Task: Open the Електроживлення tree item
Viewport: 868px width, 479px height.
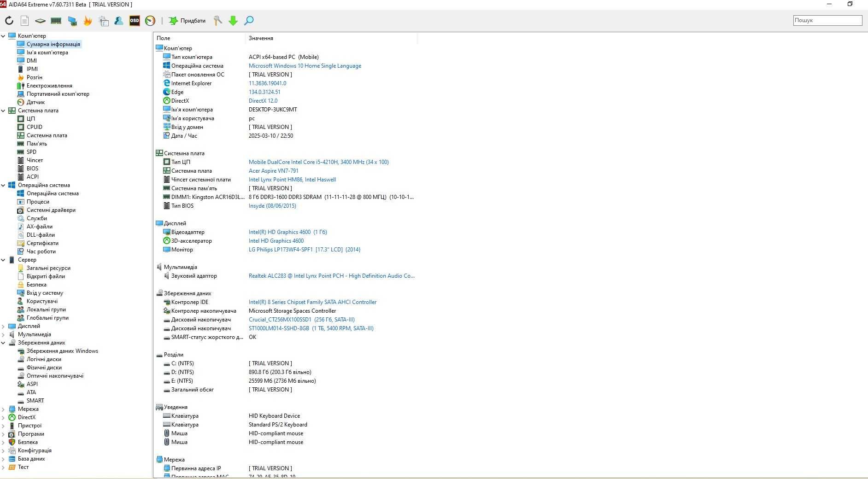Action: click(x=49, y=86)
